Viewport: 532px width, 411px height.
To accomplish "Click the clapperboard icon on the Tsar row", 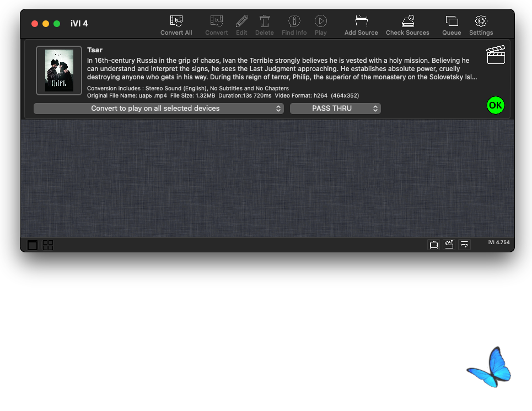I will [x=496, y=55].
